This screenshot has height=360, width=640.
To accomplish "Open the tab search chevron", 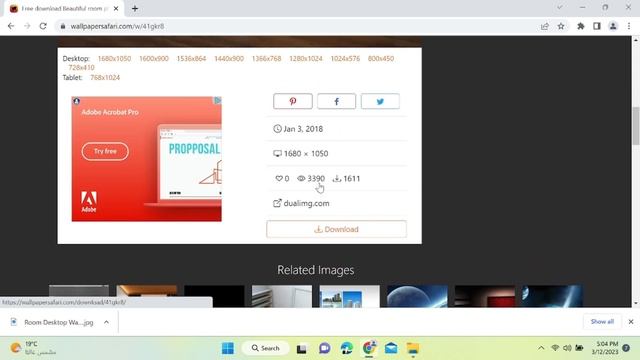I will pyautogui.click(x=560, y=7).
